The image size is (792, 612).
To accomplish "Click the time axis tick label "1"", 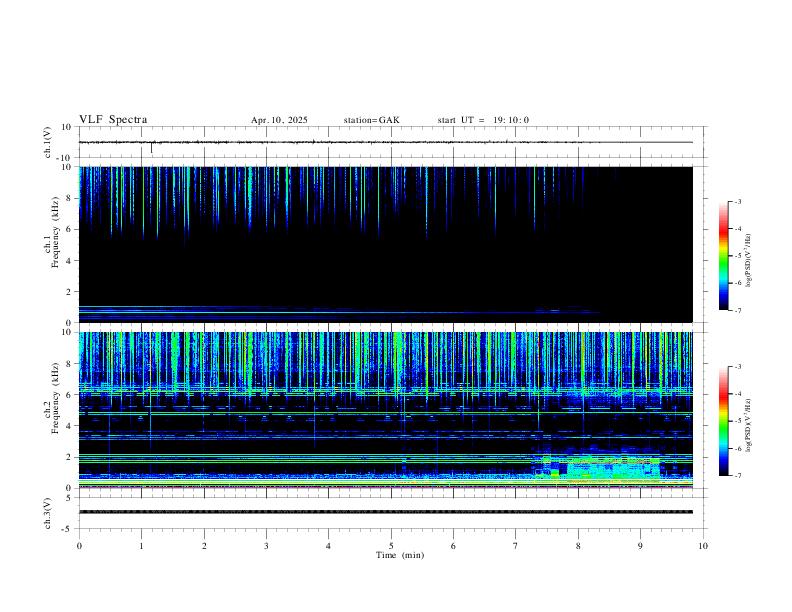I will (141, 546).
